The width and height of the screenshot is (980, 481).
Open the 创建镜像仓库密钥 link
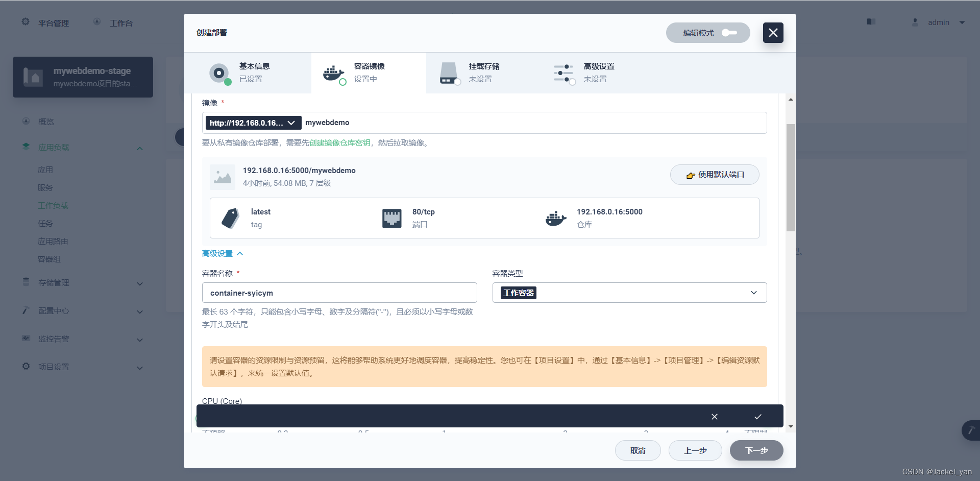(339, 143)
